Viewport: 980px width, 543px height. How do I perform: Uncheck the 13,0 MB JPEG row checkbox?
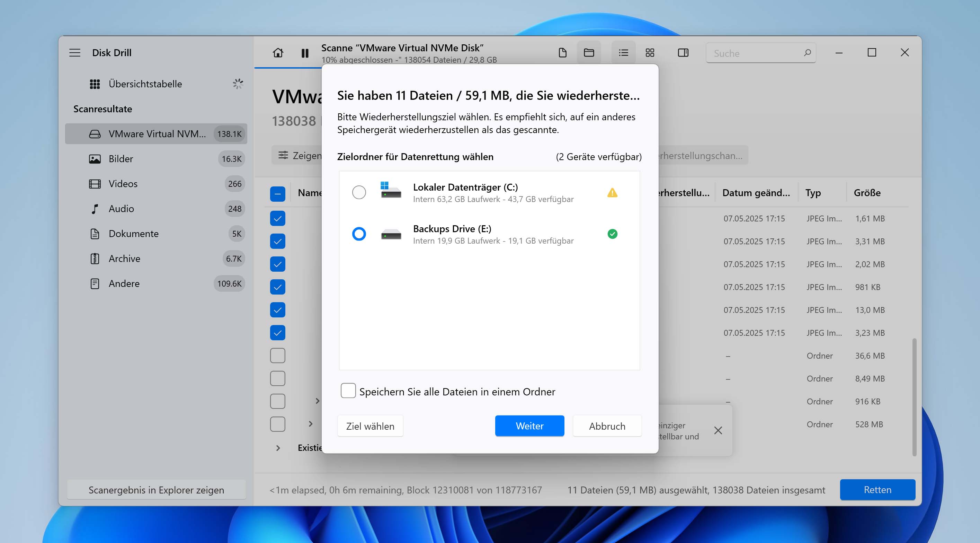278,309
